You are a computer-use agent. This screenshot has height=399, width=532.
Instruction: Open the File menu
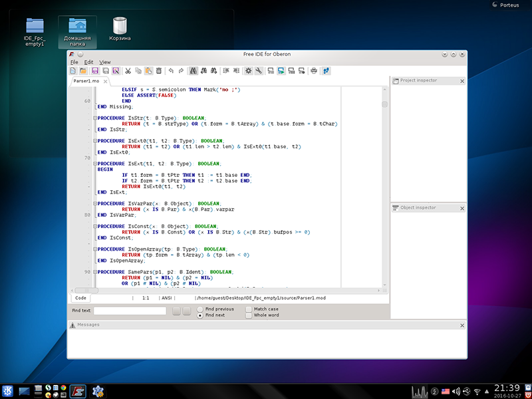[x=74, y=62]
